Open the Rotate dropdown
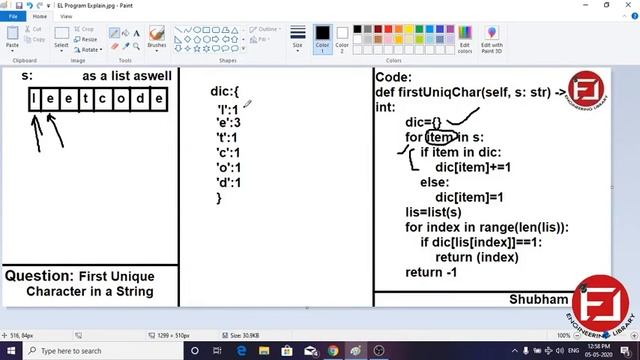 88,49
